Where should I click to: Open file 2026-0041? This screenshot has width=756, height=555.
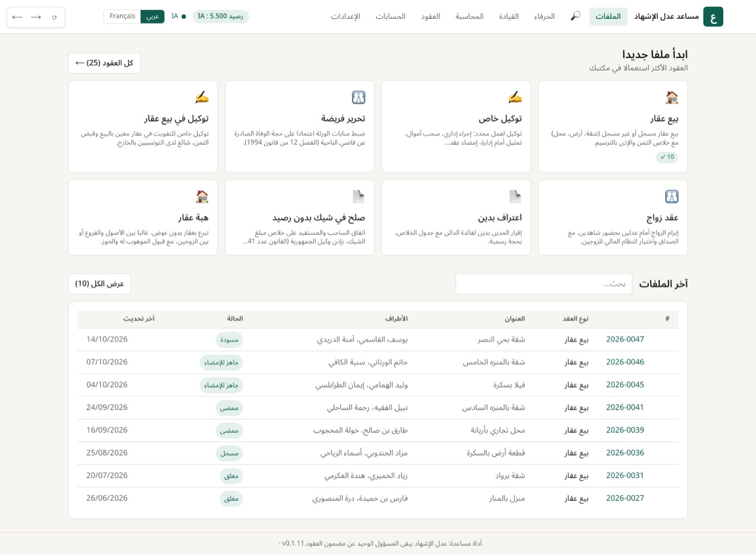(625, 407)
